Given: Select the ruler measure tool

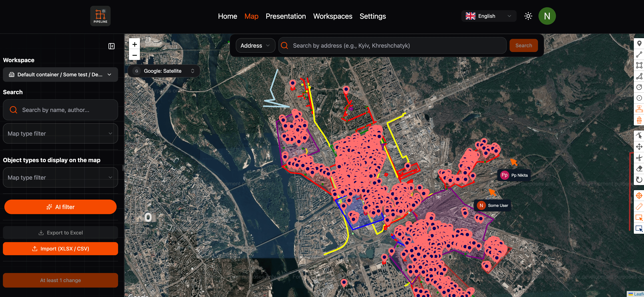Looking at the screenshot, I should [x=639, y=207].
